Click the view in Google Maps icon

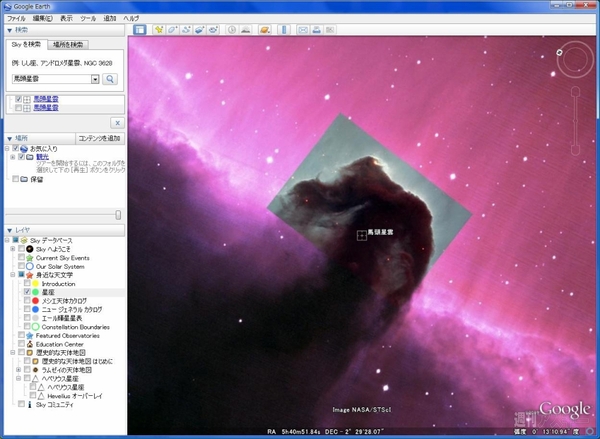pyautogui.click(x=330, y=29)
